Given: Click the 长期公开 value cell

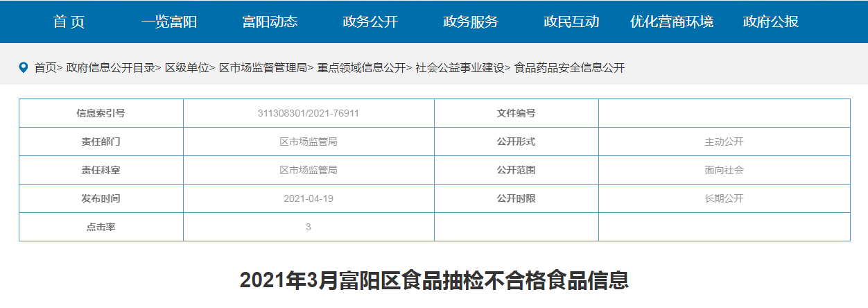Looking at the screenshot, I should (724, 198).
